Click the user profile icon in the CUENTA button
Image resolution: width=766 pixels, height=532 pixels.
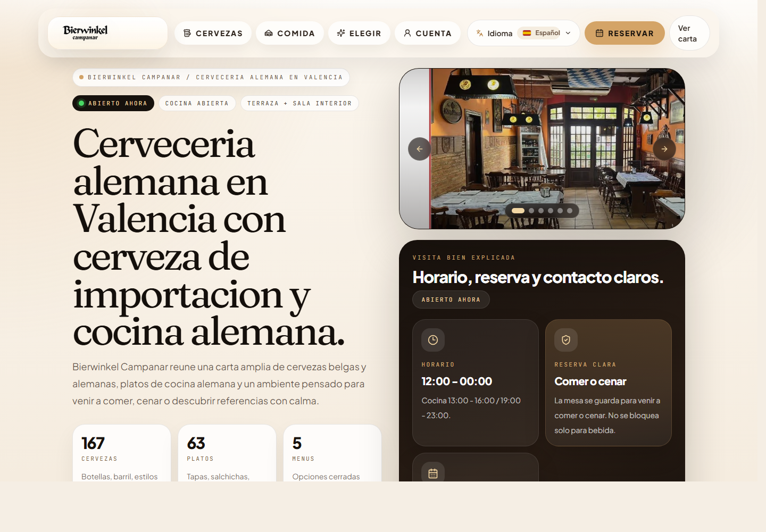(x=407, y=33)
